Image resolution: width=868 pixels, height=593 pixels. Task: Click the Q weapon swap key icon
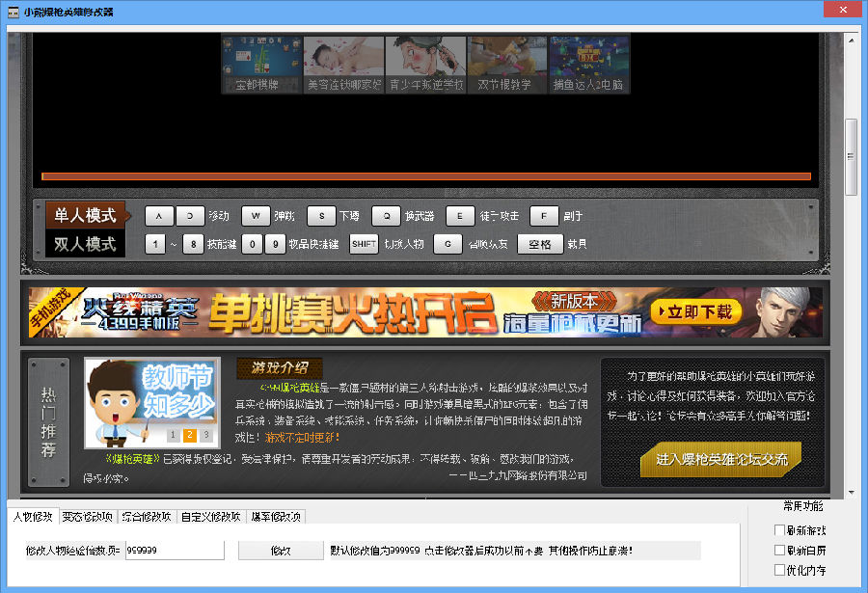click(386, 216)
